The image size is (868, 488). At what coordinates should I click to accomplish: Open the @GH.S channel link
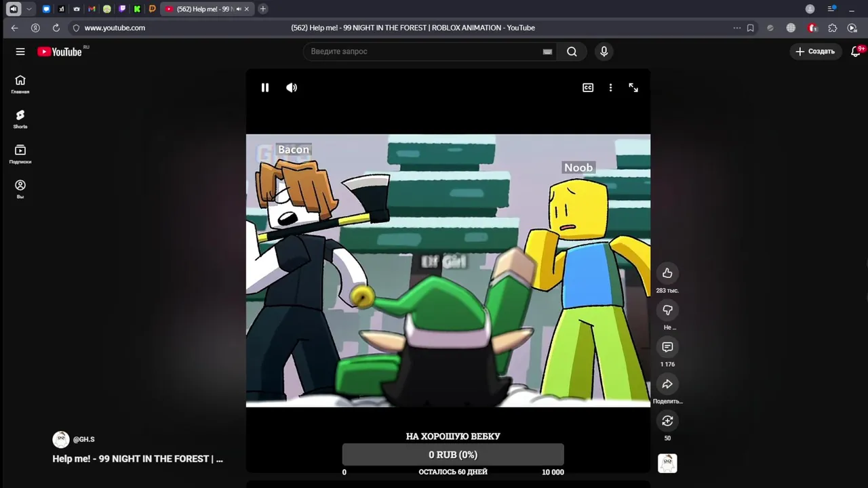[84, 439]
